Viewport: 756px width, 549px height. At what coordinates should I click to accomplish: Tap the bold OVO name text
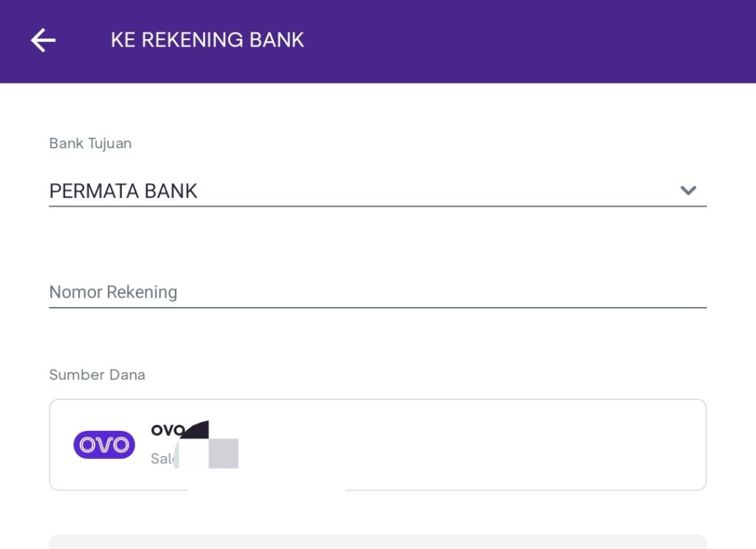pos(168,429)
